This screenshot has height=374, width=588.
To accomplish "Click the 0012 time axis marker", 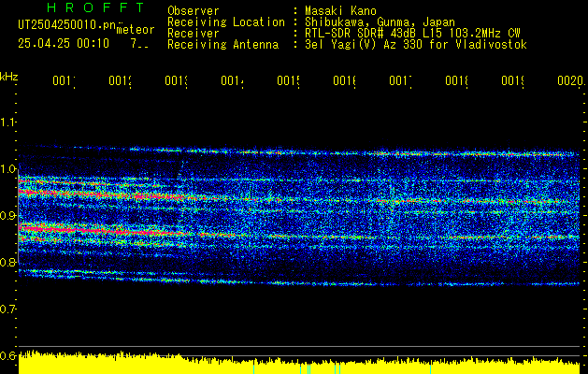I will tap(121, 80).
